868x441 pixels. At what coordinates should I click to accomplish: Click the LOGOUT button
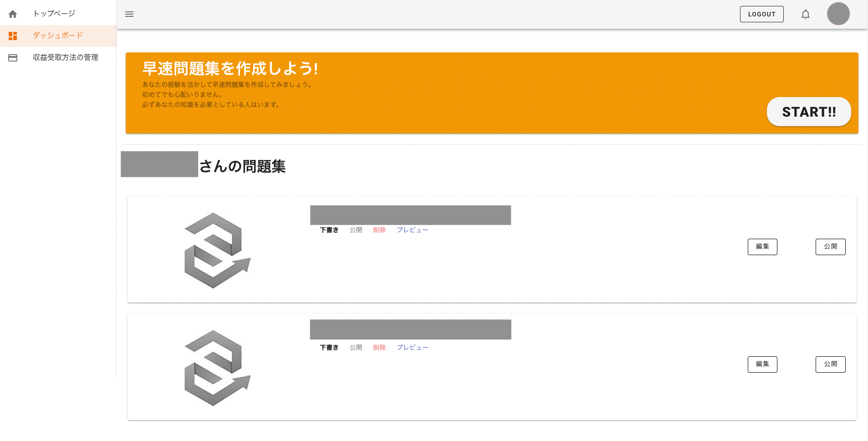point(761,14)
